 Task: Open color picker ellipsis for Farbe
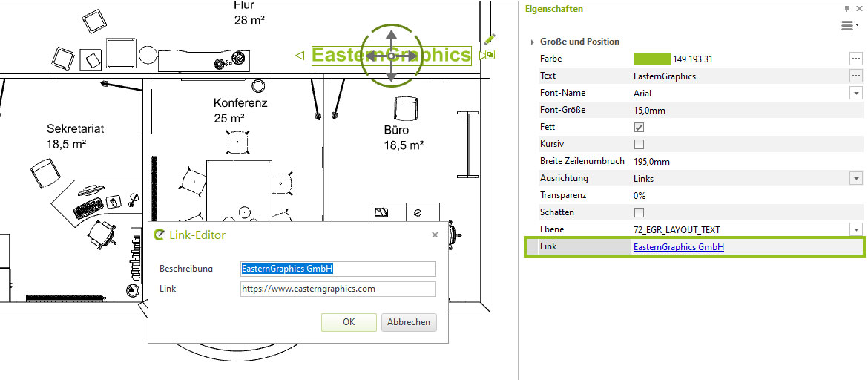pyautogui.click(x=856, y=58)
